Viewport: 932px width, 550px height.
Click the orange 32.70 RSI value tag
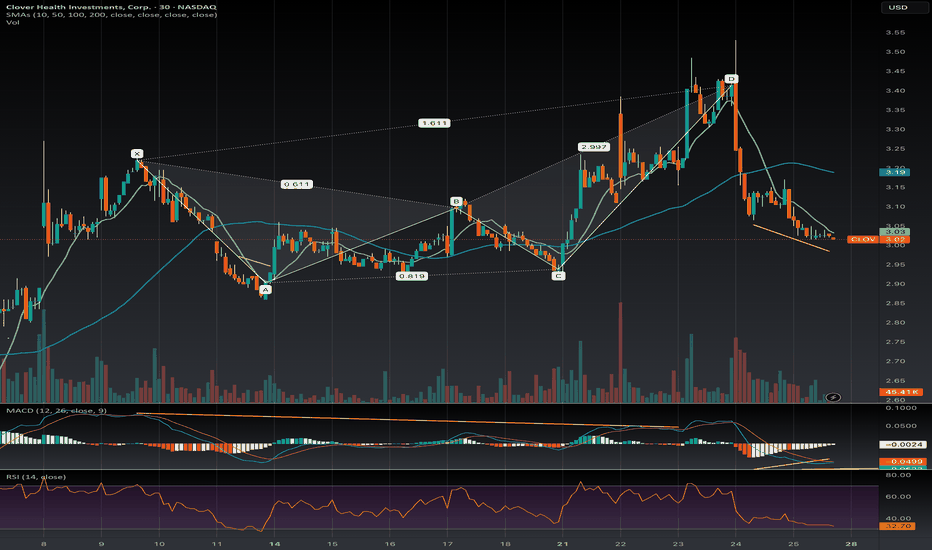(x=894, y=526)
